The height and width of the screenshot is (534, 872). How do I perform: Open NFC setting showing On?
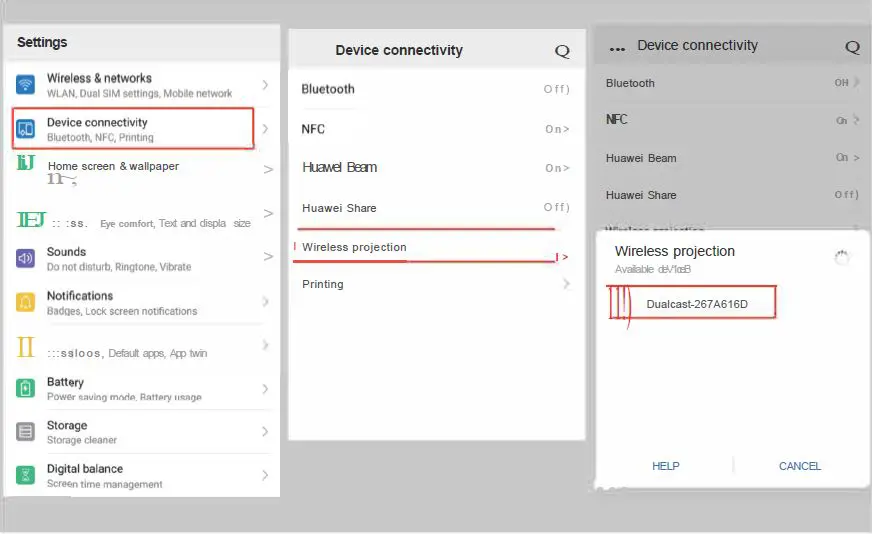pyautogui.click(x=436, y=129)
